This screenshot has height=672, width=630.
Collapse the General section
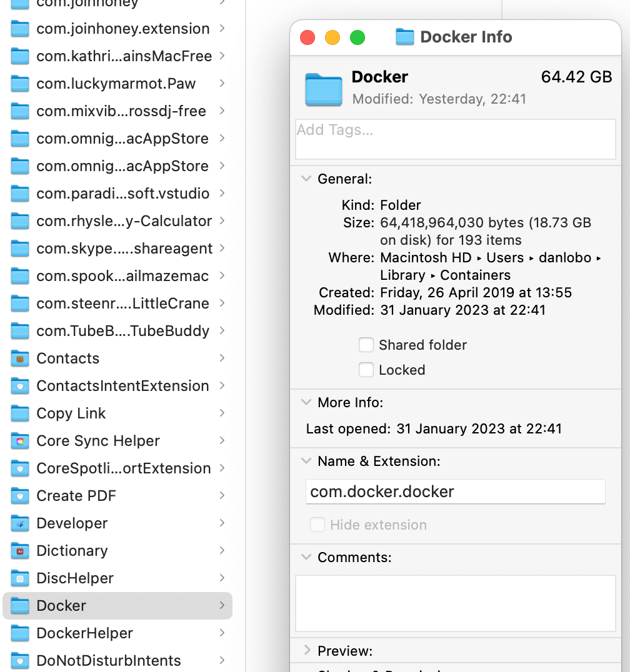click(306, 178)
